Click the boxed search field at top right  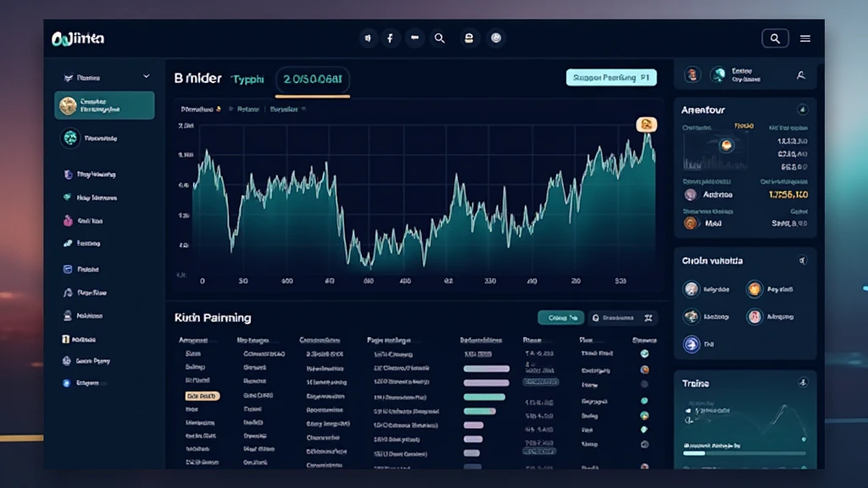click(775, 38)
